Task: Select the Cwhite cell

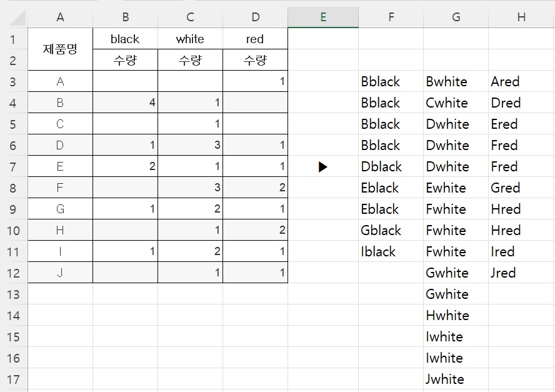Action: (456, 103)
